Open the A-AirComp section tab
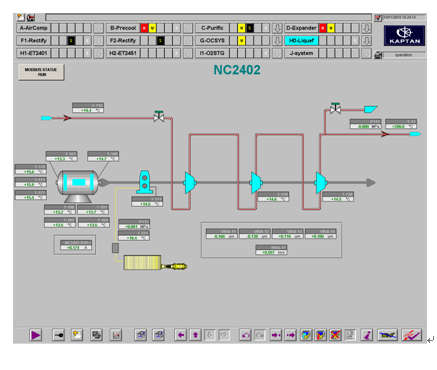The height and width of the screenshot is (370, 437). click(x=33, y=28)
